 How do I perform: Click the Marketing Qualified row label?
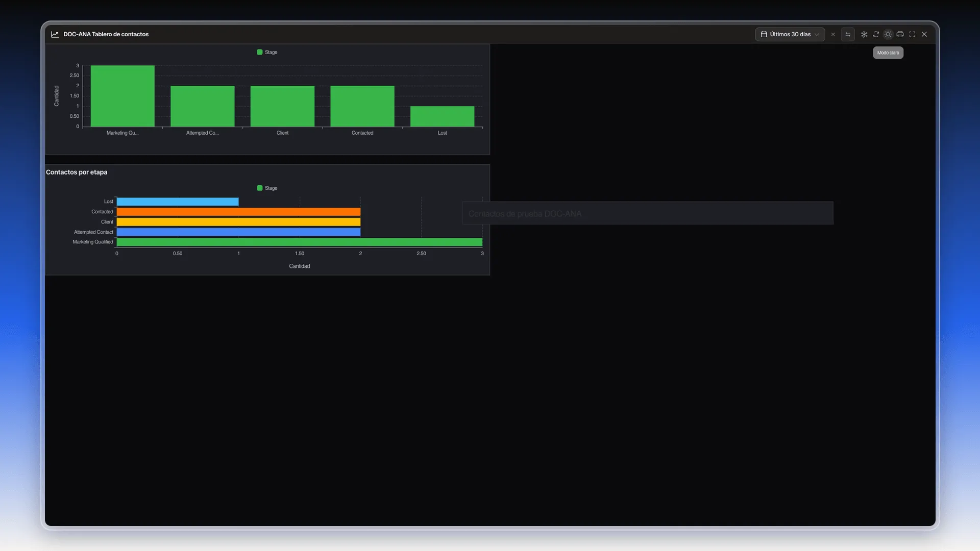pos(92,242)
